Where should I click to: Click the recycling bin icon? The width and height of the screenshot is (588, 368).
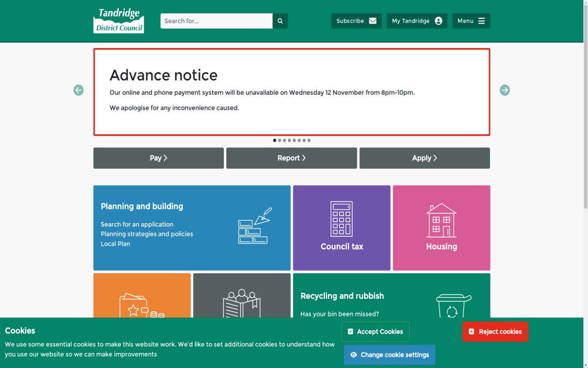(453, 307)
